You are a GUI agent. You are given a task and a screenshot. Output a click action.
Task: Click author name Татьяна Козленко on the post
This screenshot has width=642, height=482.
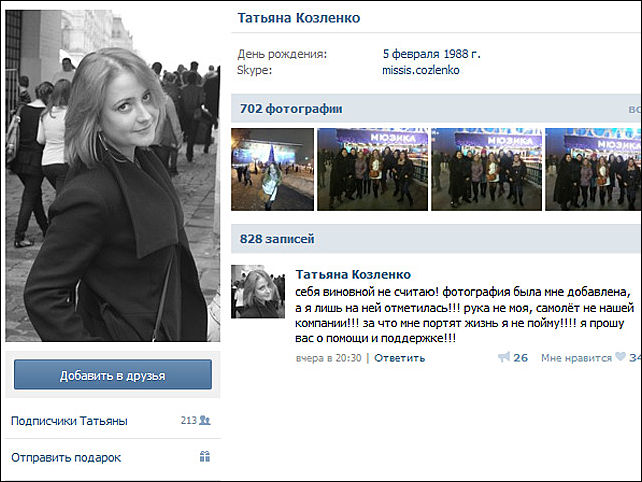click(x=353, y=274)
